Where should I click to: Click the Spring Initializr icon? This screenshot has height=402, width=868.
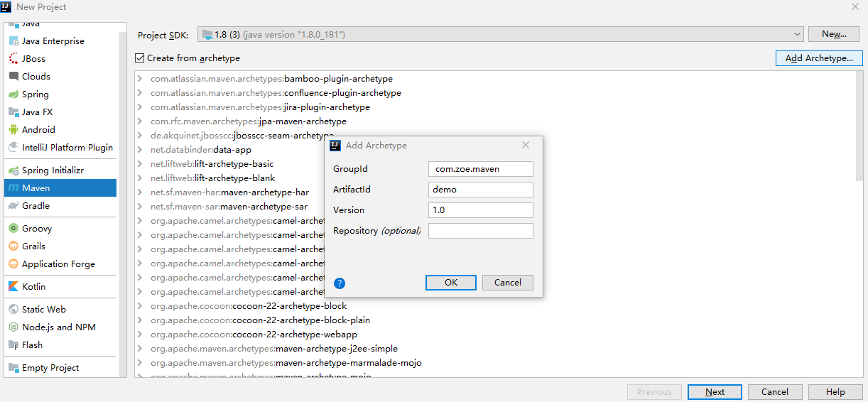[x=13, y=170]
